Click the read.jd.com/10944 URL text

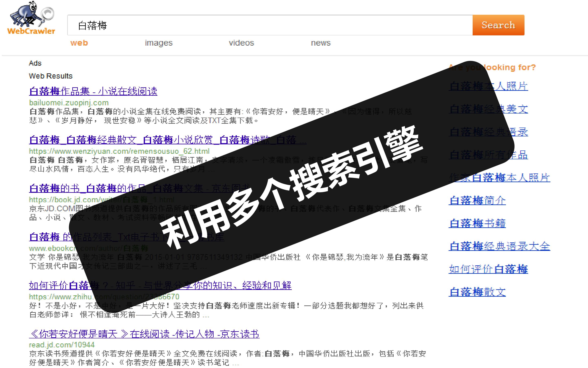pyautogui.click(x=62, y=345)
